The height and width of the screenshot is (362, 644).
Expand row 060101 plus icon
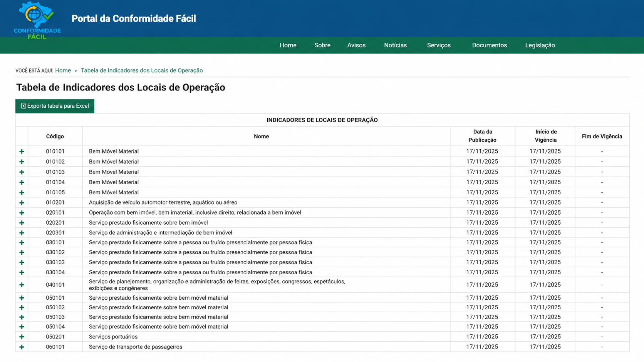pyautogui.click(x=22, y=347)
